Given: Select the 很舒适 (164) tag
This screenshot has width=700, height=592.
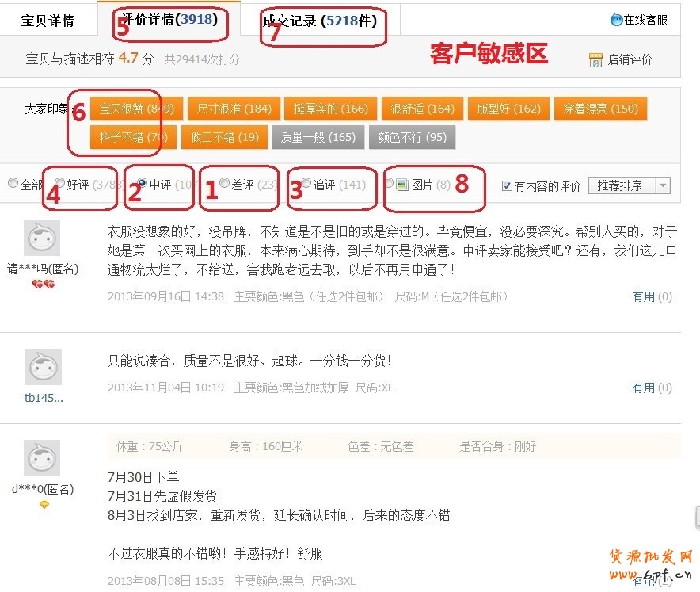Looking at the screenshot, I should (422, 109).
